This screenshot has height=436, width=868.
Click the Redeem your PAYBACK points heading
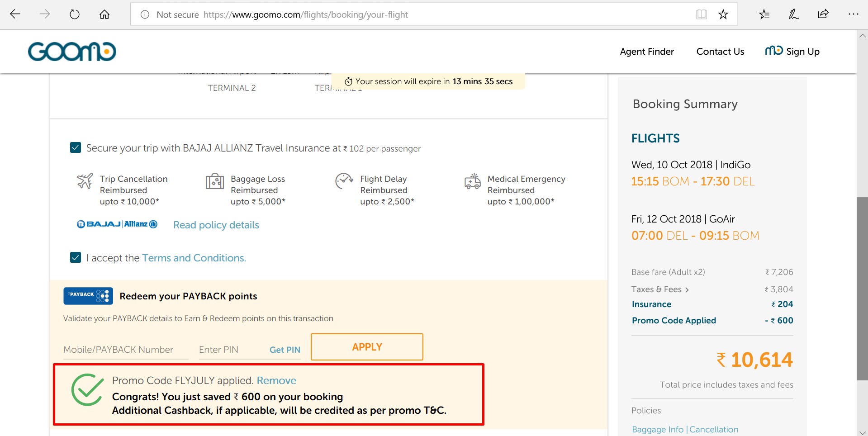click(188, 296)
